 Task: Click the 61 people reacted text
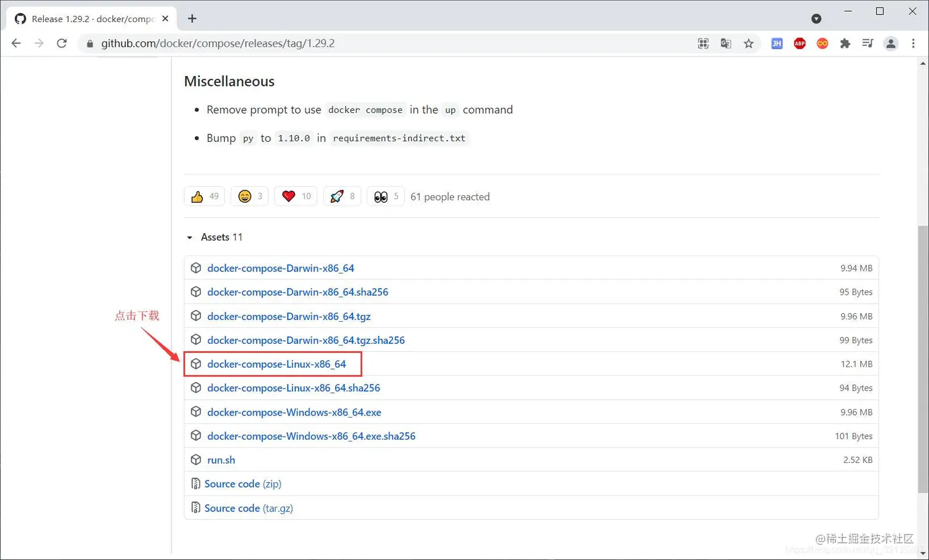450,196
